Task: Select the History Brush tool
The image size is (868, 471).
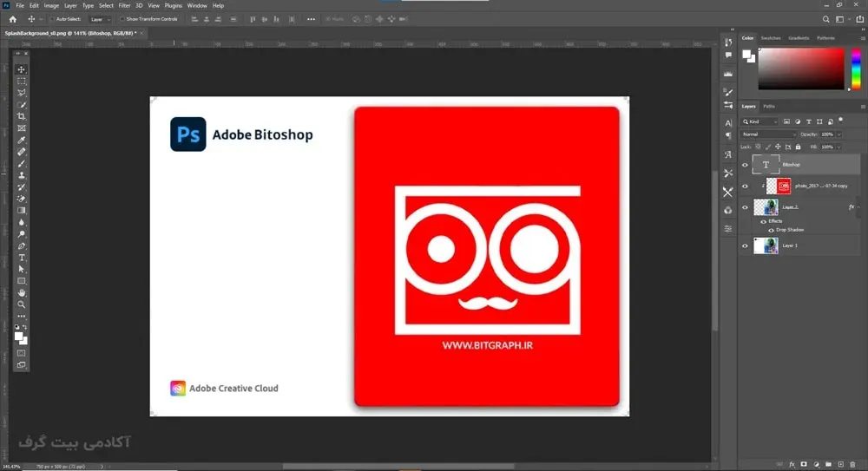Action: 21,187
